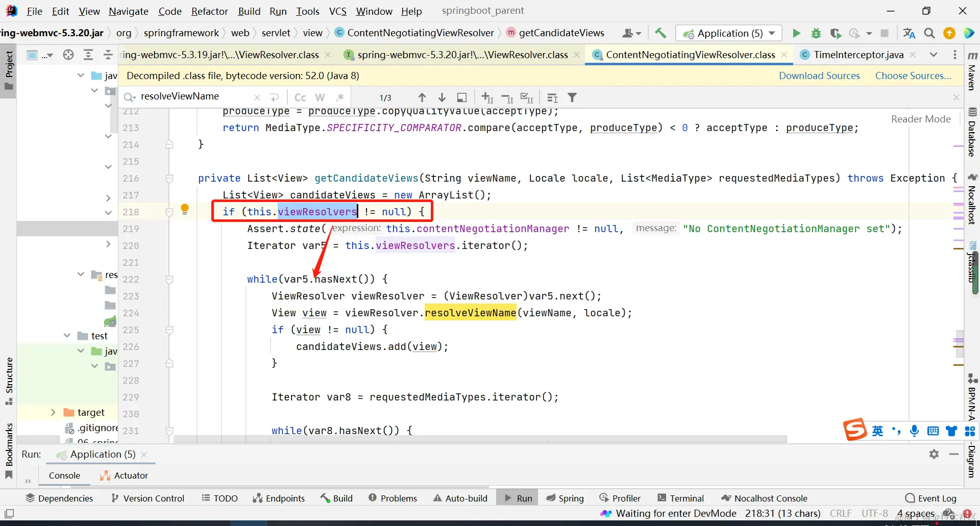Screen dimensions: 980x526
Task: Open Search Everywhere magnifier
Action: pos(929,33)
